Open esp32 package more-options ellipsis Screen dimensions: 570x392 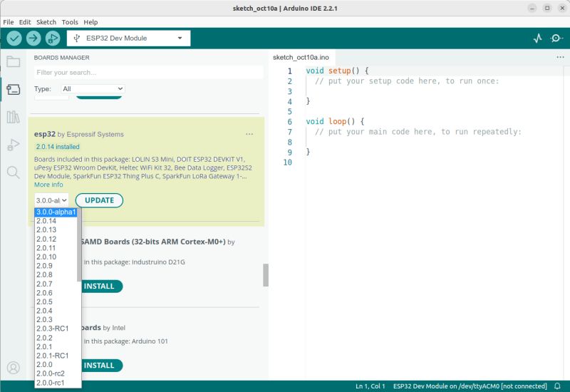click(x=249, y=134)
